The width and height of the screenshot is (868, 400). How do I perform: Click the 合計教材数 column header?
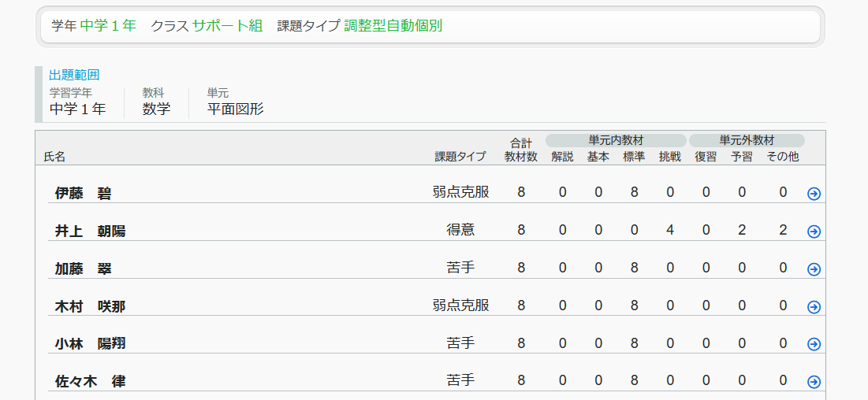(x=520, y=150)
